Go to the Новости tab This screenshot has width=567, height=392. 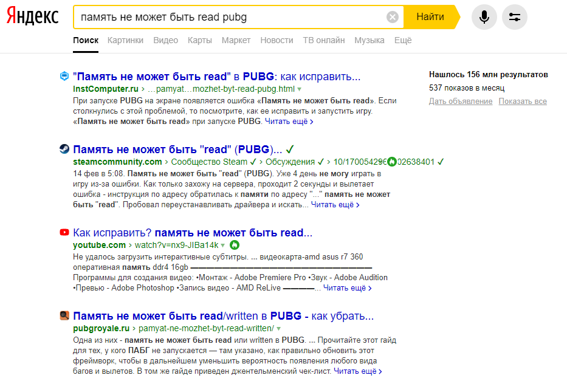point(277,40)
